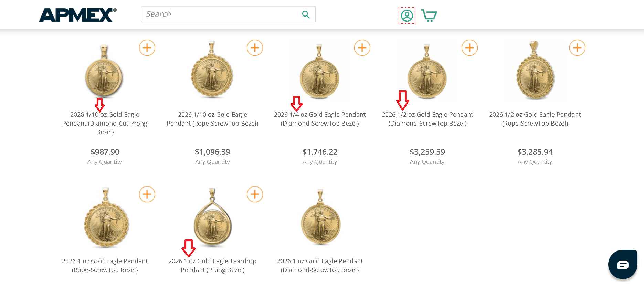The height and width of the screenshot is (288, 644).
Task: Select the 2026 1/2 oz Diamond-ScrewTop pendant link
Action: 427,119
